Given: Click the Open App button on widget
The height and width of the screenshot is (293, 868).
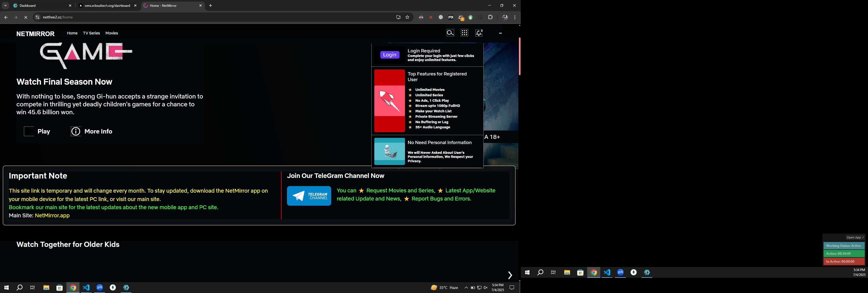Looking at the screenshot, I should click(855, 237).
